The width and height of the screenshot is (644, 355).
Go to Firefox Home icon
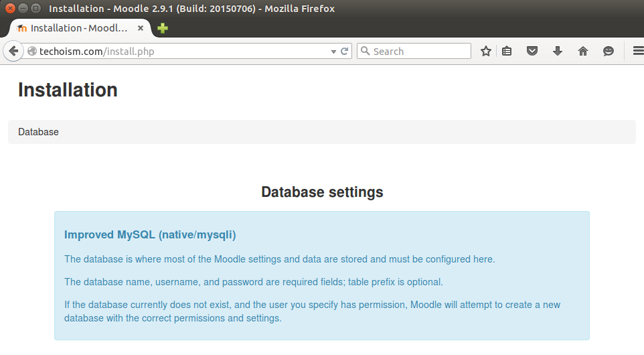pos(583,52)
